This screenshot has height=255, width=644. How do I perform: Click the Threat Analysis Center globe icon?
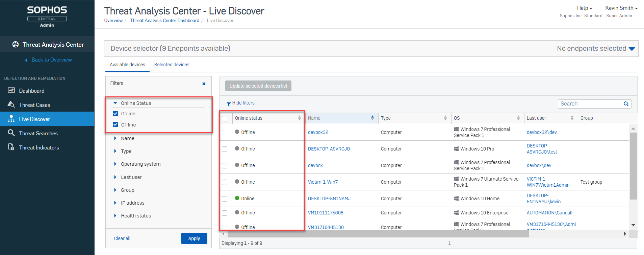pyautogui.click(x=16, y=44)
